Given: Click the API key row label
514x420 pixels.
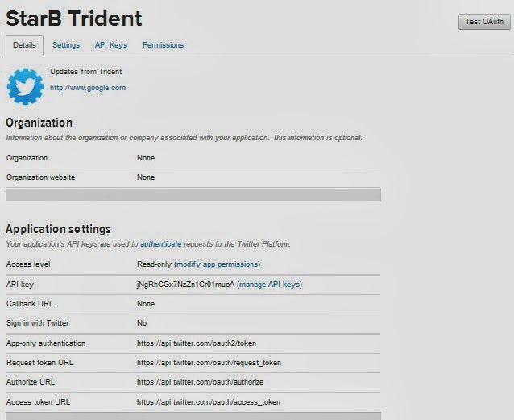Looking at the screenshot, I should click(20, 284).
